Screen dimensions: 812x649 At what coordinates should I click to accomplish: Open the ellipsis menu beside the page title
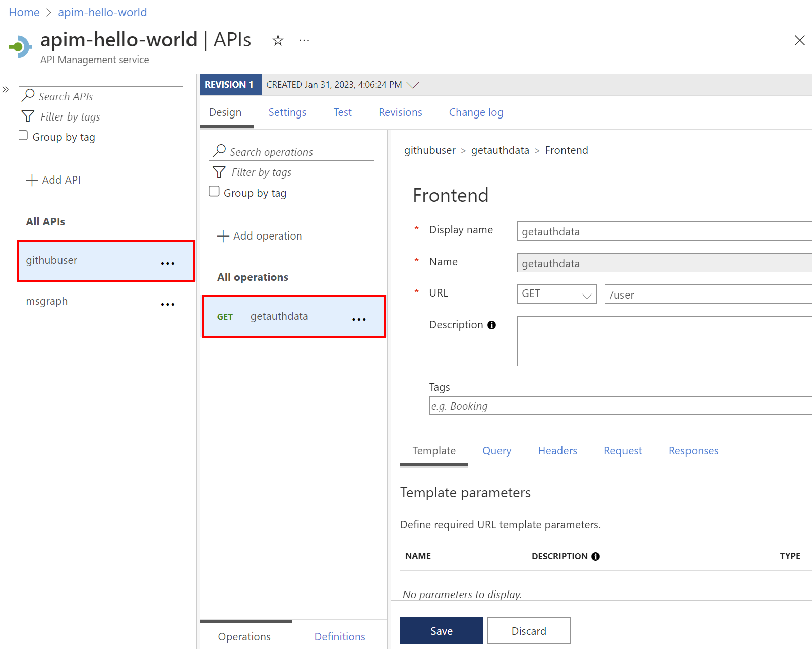[x=304, y=40]
